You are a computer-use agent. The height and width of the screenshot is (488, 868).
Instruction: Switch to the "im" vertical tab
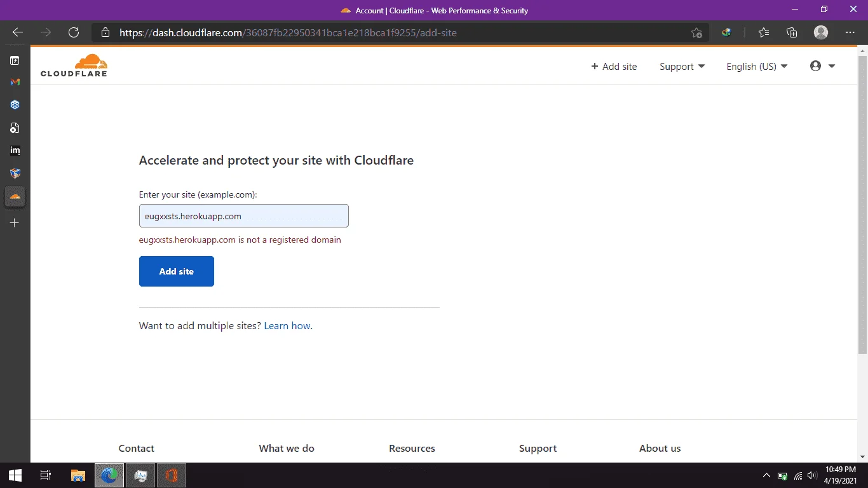pyautogui.click(x=15, y=151)
